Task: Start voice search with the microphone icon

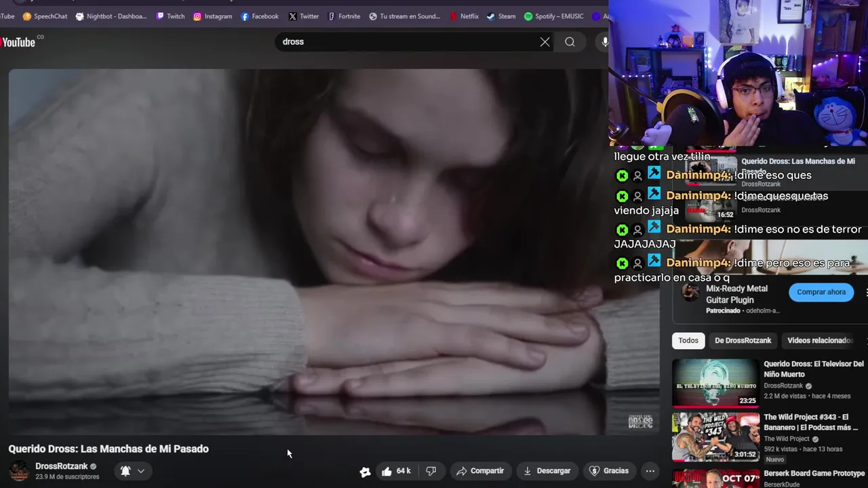Action: pyautogui.click(x=604, y=42)
